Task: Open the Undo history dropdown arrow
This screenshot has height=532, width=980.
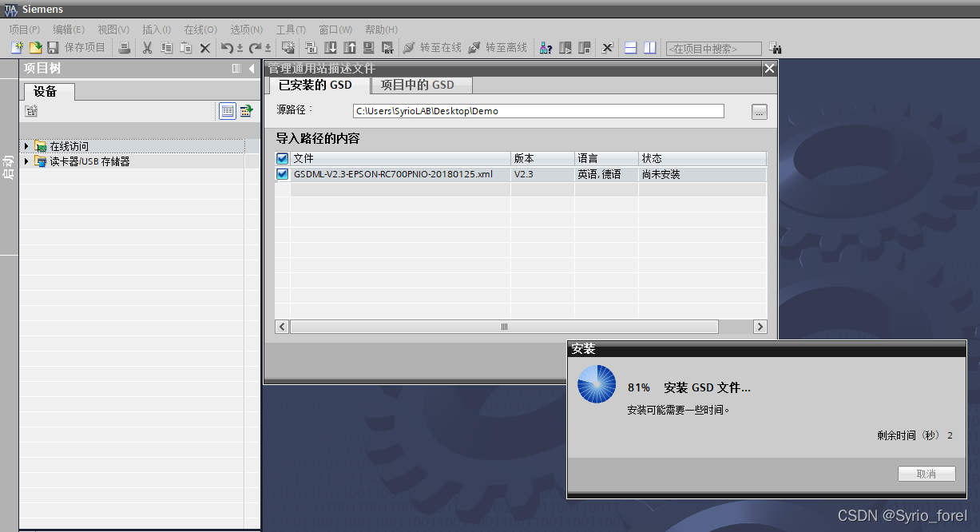Action: pyautogui.click(x=240, y=49)
